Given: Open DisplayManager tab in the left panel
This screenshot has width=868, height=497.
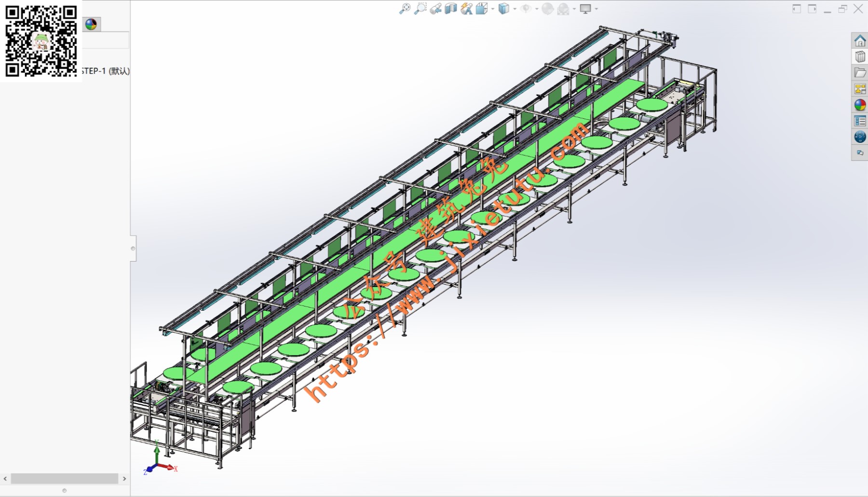Looking at the screenshot, I should click(91, 24).
